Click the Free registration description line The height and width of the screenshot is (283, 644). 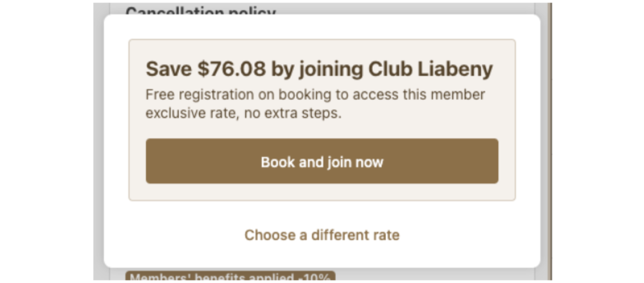point(315,95)
